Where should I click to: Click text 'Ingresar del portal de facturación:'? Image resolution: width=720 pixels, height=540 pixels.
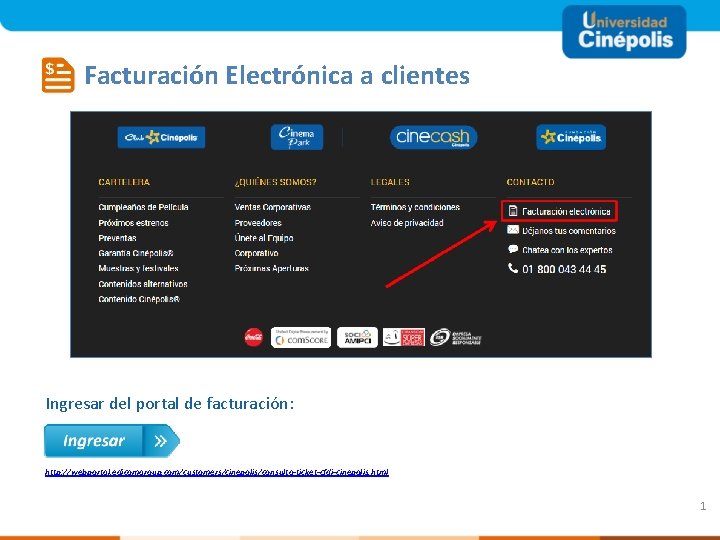tap(170, 404)
